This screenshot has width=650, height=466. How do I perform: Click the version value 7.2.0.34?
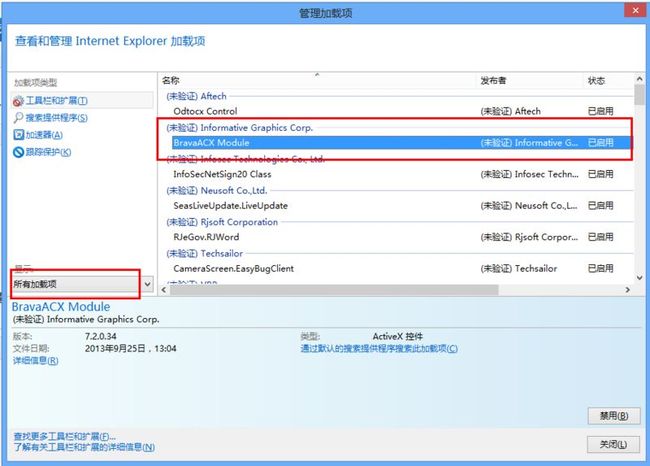[101, 336]
